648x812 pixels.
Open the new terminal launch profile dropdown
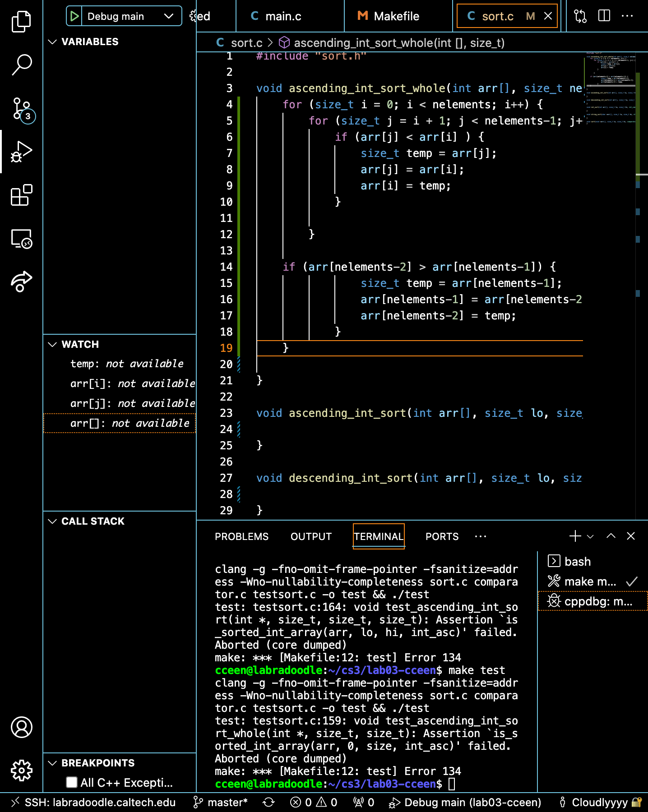[590, 536]
